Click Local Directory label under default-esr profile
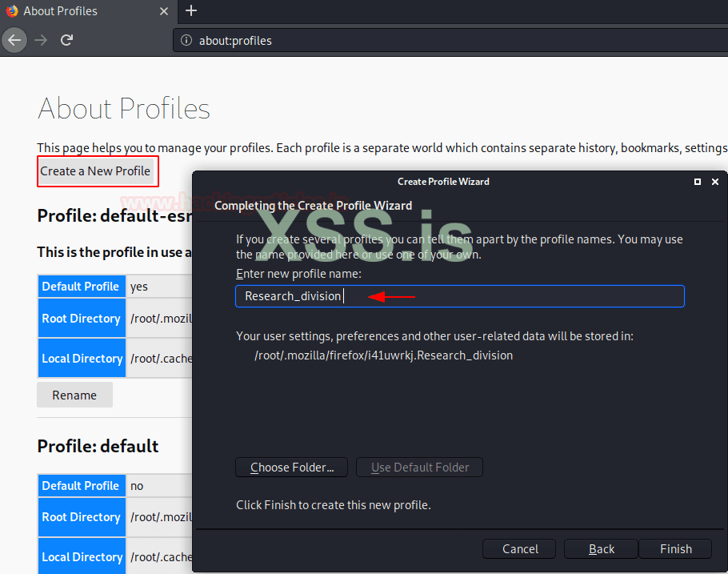 (x=82, y=359)
